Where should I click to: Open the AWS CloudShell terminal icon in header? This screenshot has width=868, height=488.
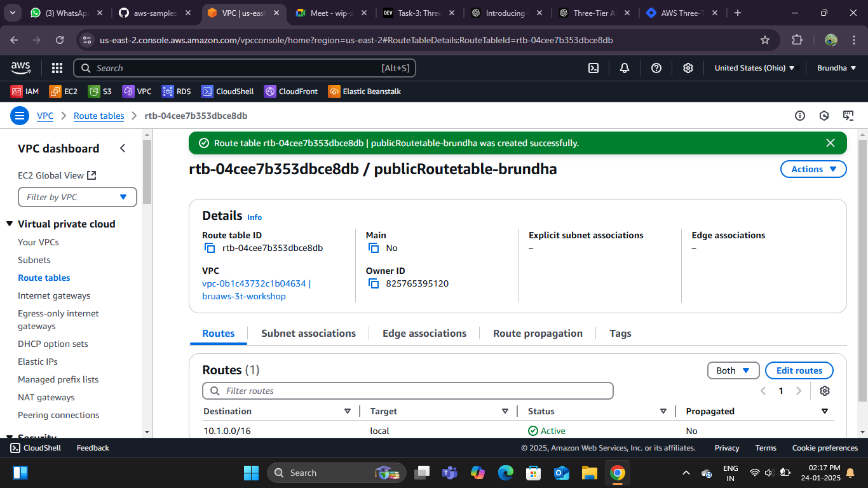[x=593, y=68]
